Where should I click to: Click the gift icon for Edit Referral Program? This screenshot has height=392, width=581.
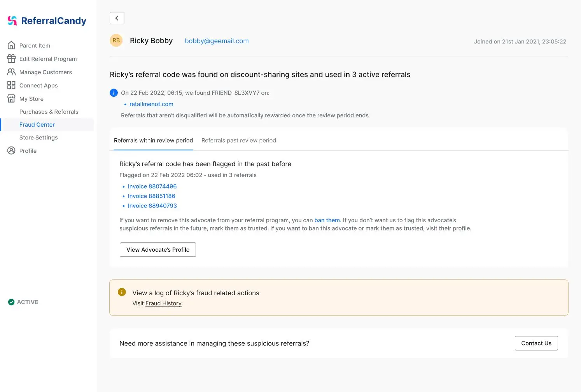(11, 59)
